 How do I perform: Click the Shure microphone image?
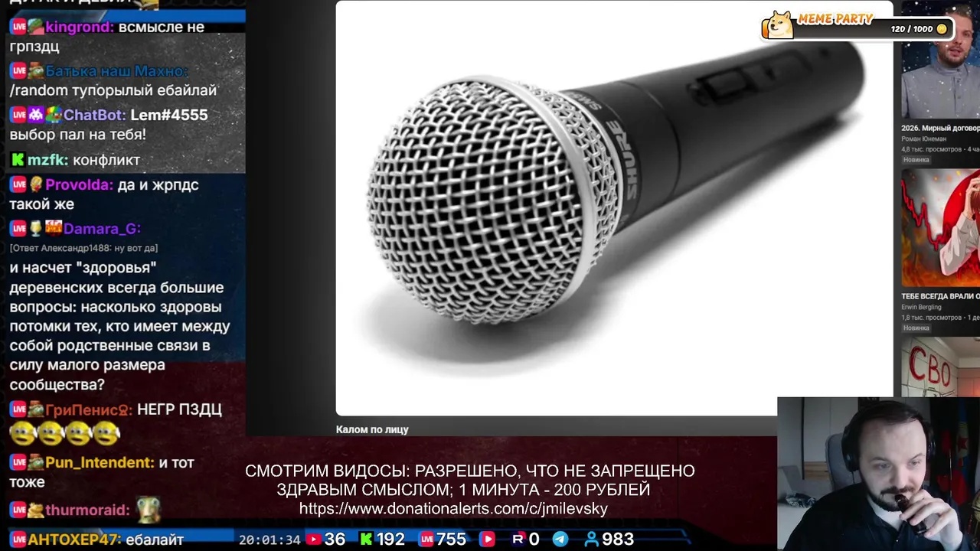[614, 208]
